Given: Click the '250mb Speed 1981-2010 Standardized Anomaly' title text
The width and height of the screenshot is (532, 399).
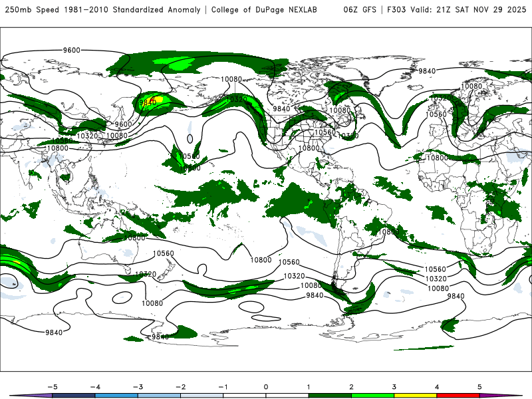Looking at the screenshot, I should [102, 9].
